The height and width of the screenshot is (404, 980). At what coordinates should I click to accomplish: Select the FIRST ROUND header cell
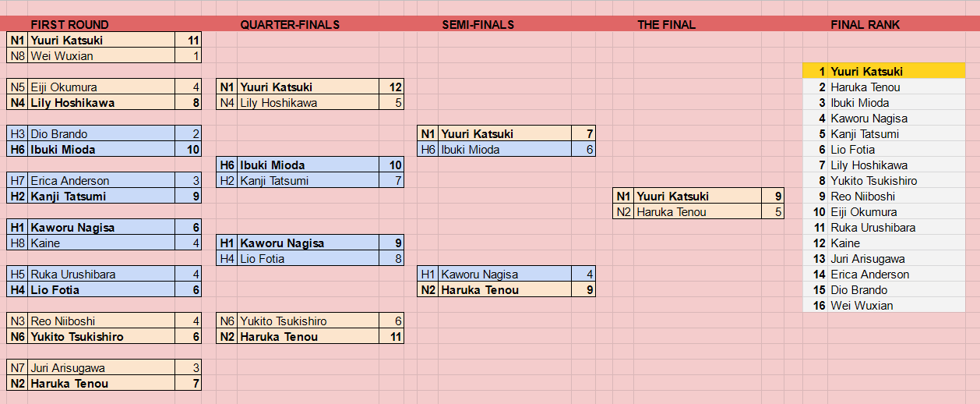70,25
